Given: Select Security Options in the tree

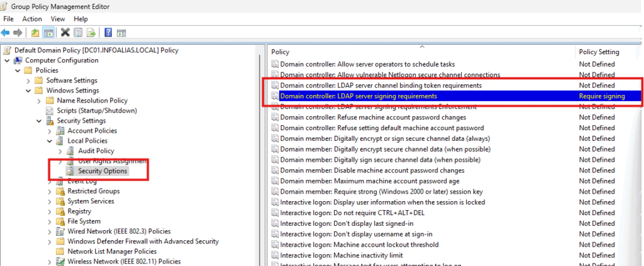Looking at the screenshot, I should pos(102,171).
